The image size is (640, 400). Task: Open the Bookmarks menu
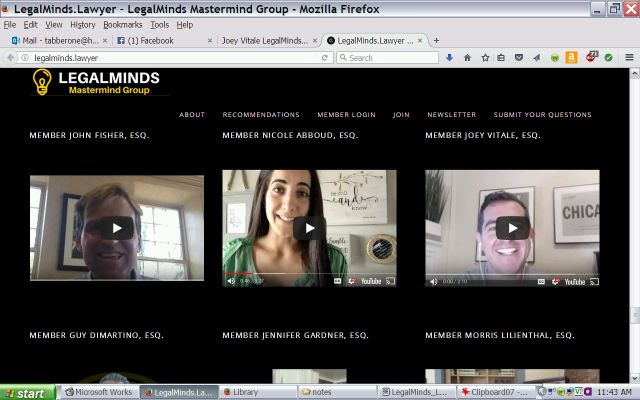(x=122, y=24)
